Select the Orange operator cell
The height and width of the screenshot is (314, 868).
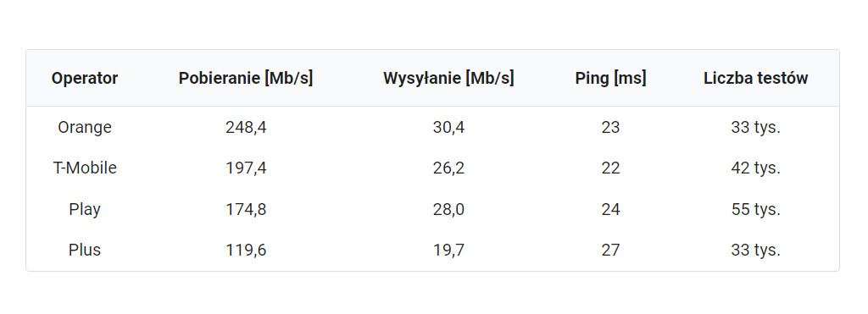pos(85,128)
